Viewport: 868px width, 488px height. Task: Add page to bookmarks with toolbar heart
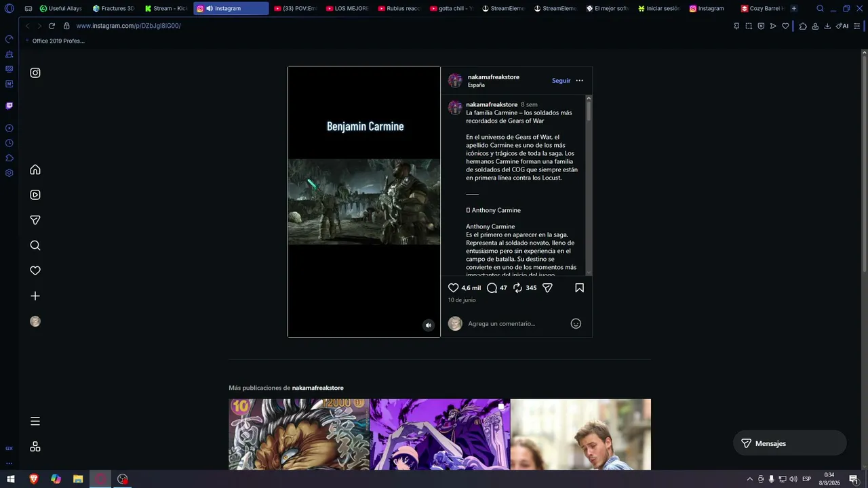pyautogui.click(x=785, y=26)
